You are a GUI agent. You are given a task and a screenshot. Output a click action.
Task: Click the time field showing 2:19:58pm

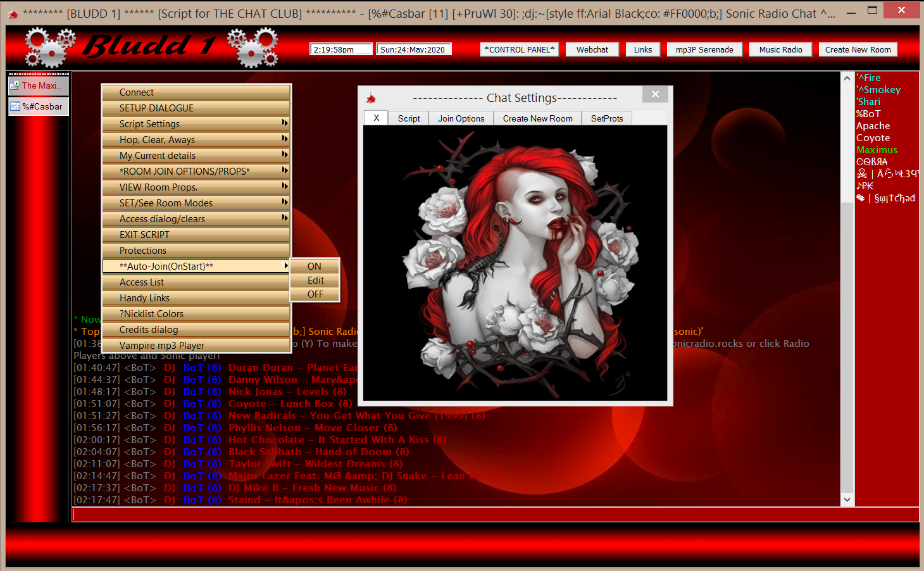(340, 49)
